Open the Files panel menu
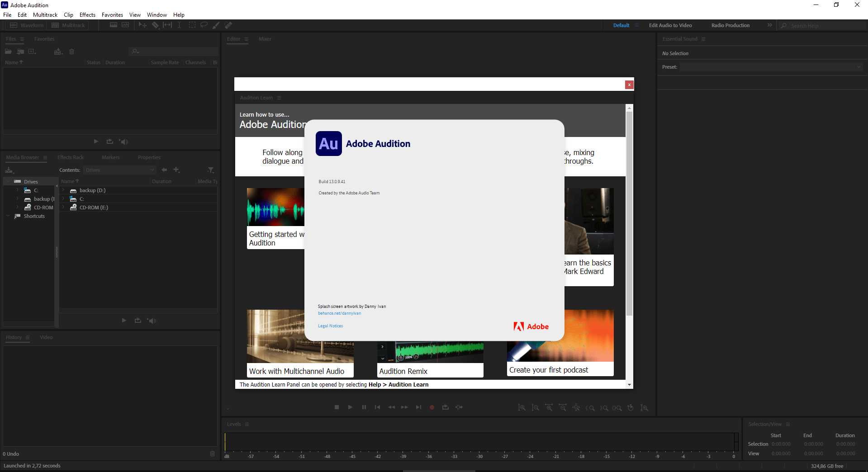This screenshot has width=868, height=472. [x=22, y=39]
